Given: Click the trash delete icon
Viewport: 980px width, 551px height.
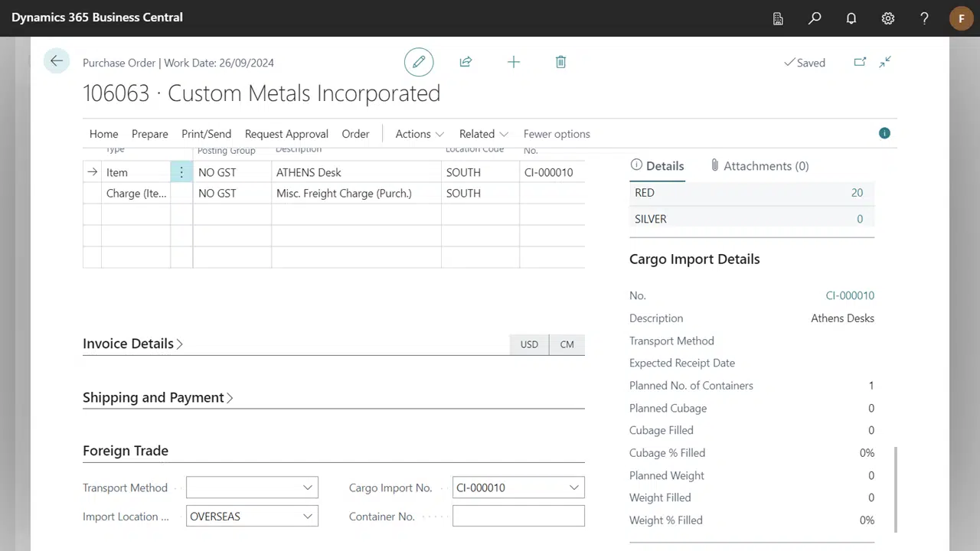Looking at the screenshot, I should coord(560,62).
